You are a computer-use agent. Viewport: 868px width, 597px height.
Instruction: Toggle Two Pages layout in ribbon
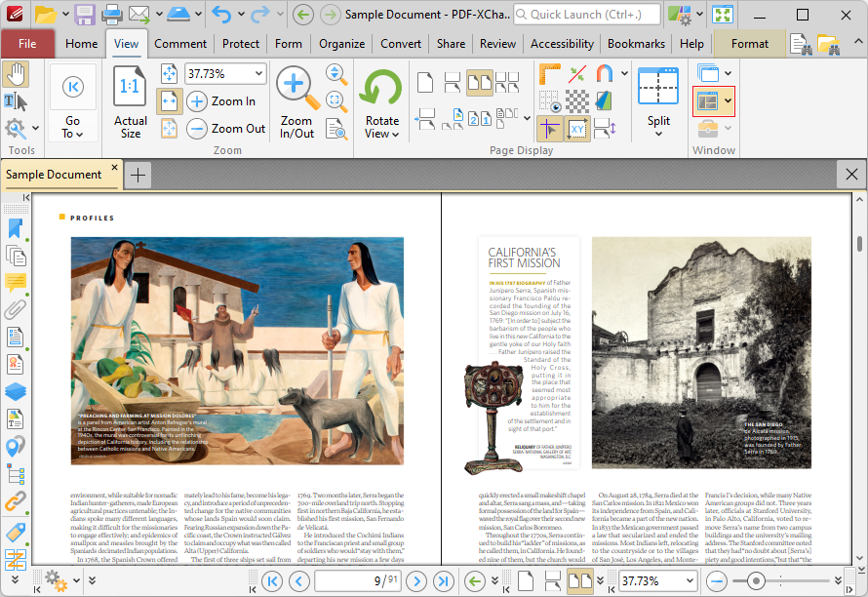point(480,83)
